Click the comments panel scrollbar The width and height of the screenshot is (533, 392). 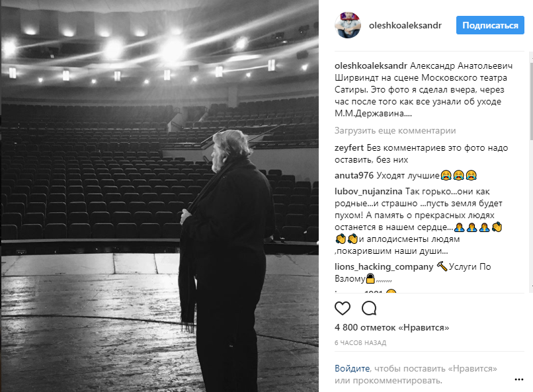tap(531, 98)
